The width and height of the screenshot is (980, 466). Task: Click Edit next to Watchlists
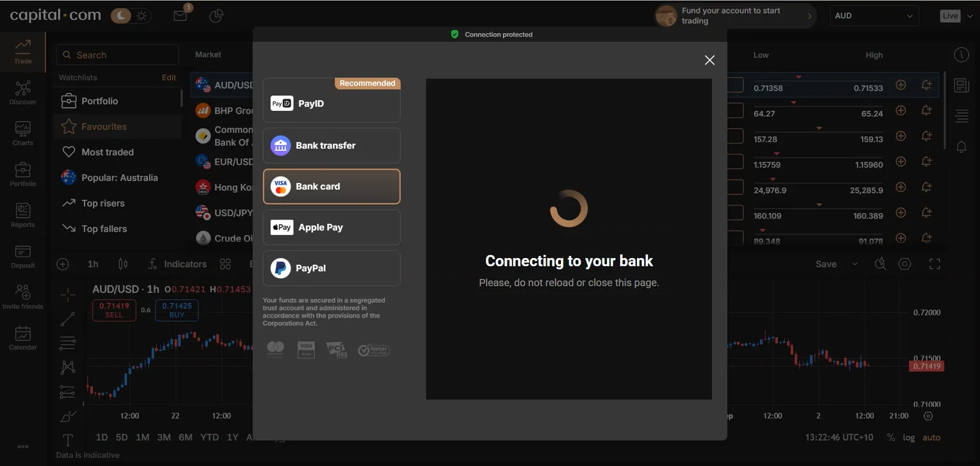coord(169,77)
